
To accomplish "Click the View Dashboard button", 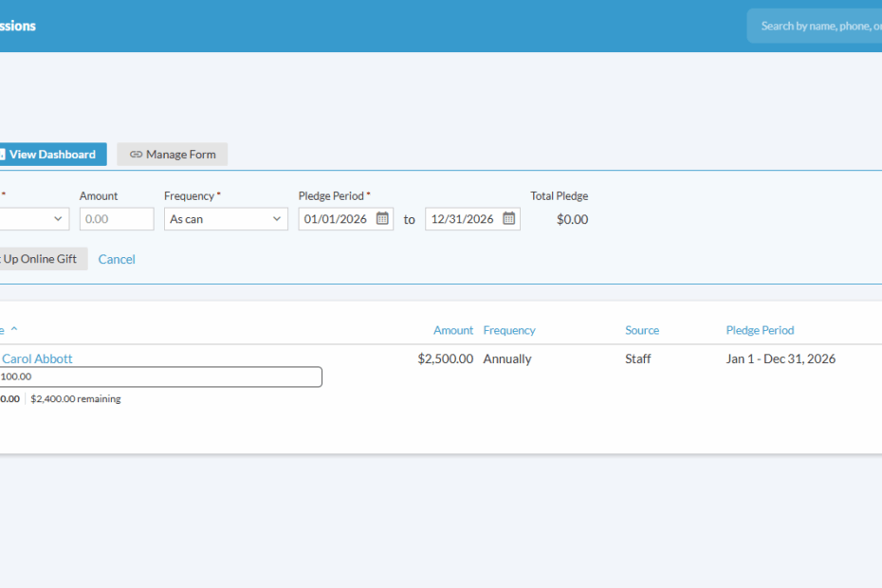I will (x=53, y=155).
